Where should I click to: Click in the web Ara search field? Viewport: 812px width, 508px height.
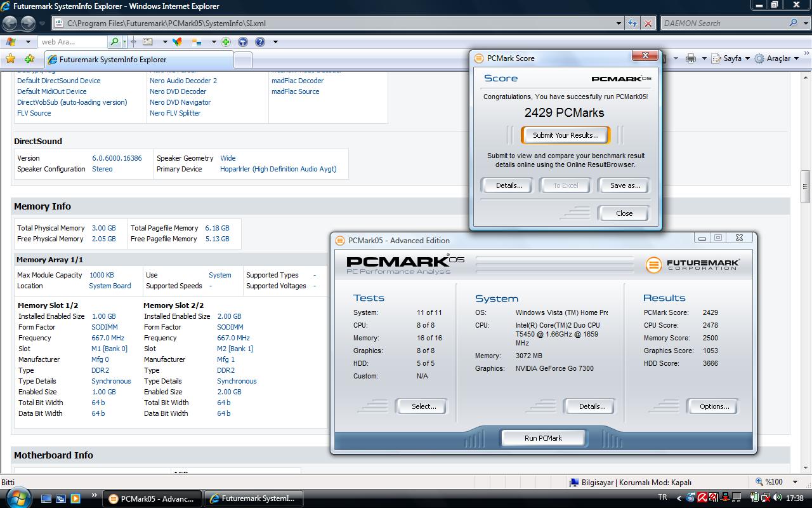(x=72, y=42)
